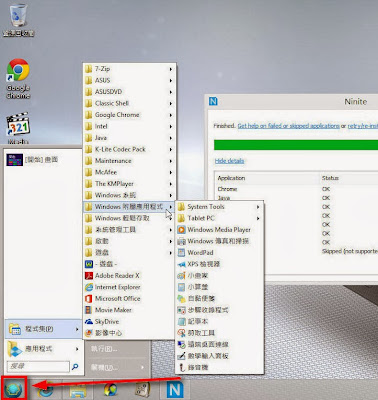Click "Get help on failed or skipped applications" link
This screenshot has width=378, height=400.
(x=288, y=126)
